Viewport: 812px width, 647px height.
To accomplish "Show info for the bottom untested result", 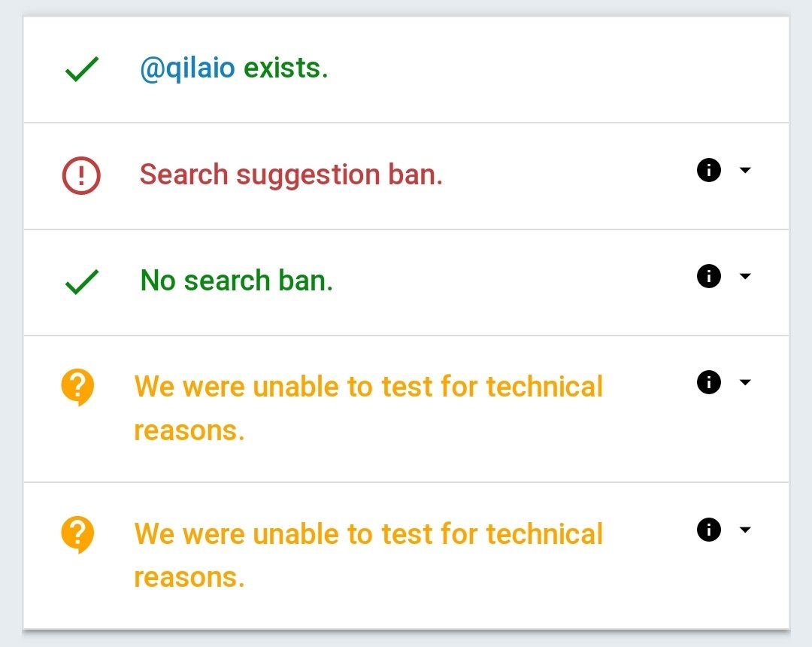I will (708, 530).
